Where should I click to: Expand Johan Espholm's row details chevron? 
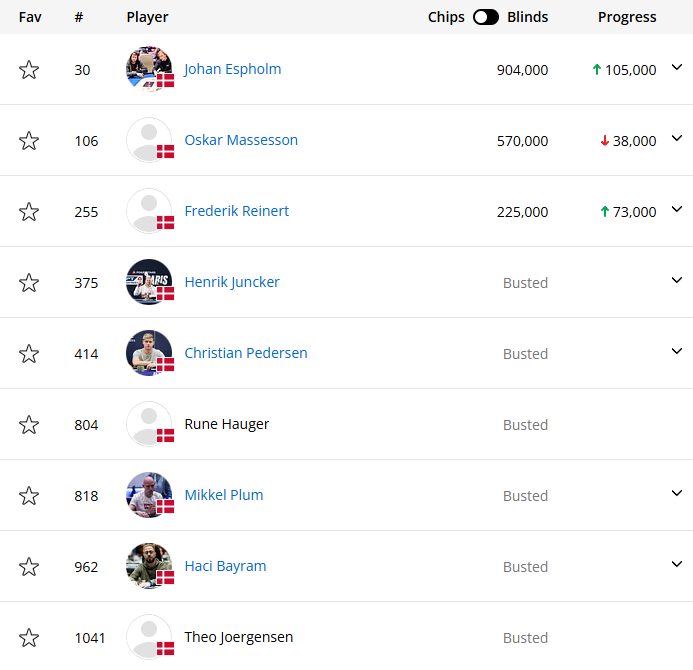(677, 68)
